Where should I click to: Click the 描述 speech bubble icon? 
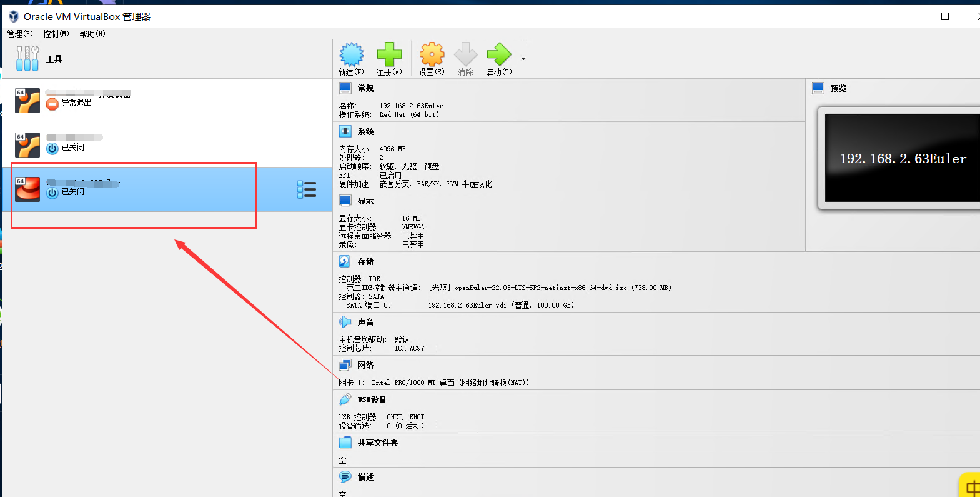pyautogui.click(x=345, y=477)
